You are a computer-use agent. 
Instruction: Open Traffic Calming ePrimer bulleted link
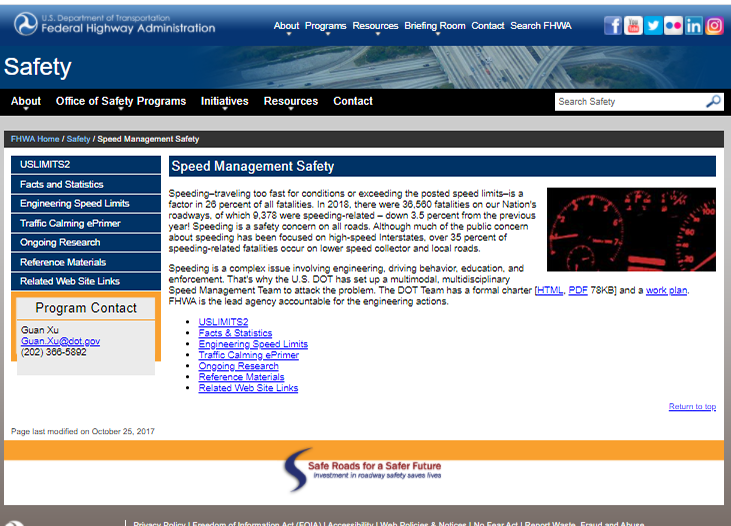click(248, 355)
